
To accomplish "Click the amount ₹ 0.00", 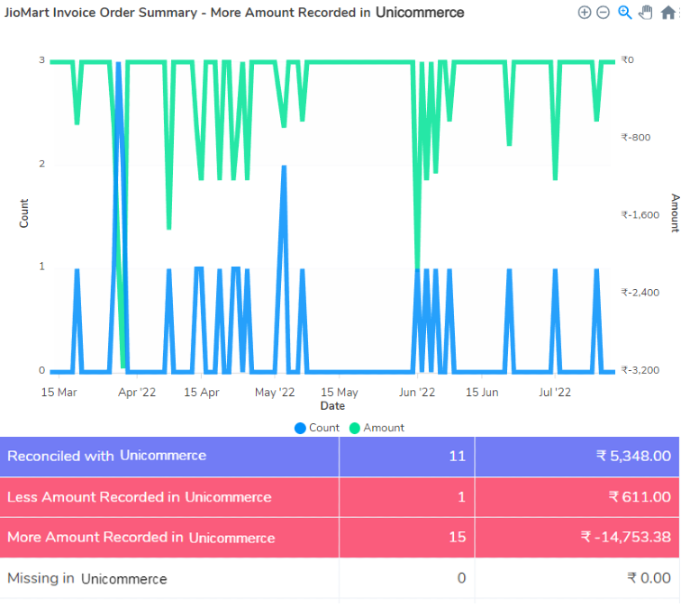I will coord(649,578).
